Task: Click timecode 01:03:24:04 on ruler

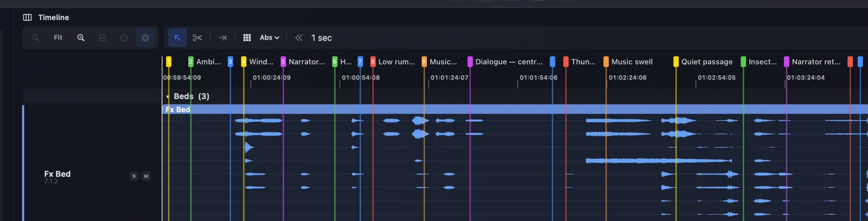Action: pyautogui.click(x=806, y=77)
